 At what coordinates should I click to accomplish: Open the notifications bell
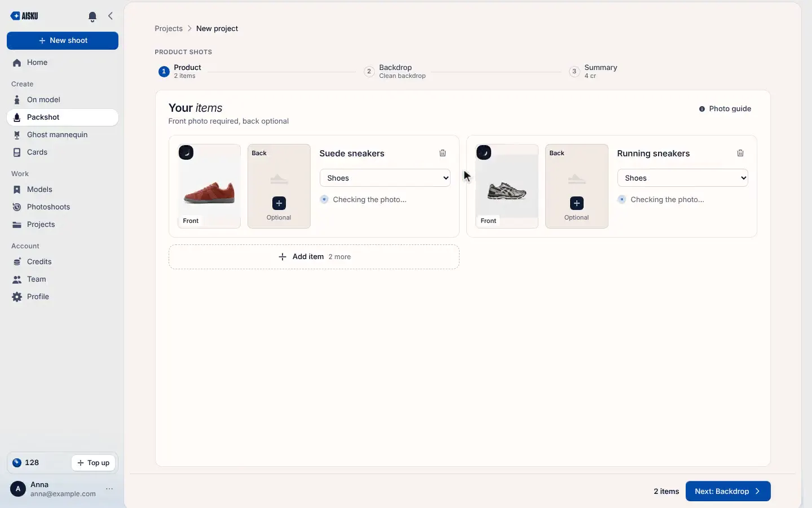tap(92, 16)
